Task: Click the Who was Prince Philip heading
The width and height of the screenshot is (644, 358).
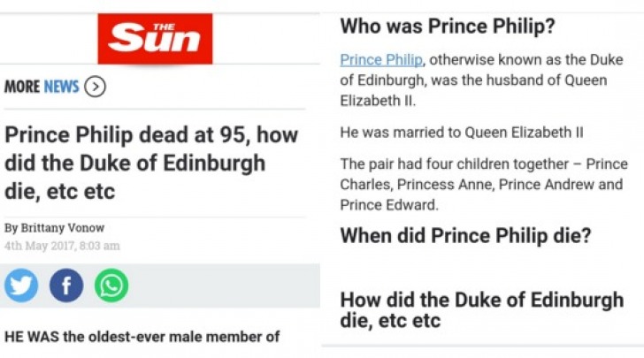Action: click(x=448, y=27)
